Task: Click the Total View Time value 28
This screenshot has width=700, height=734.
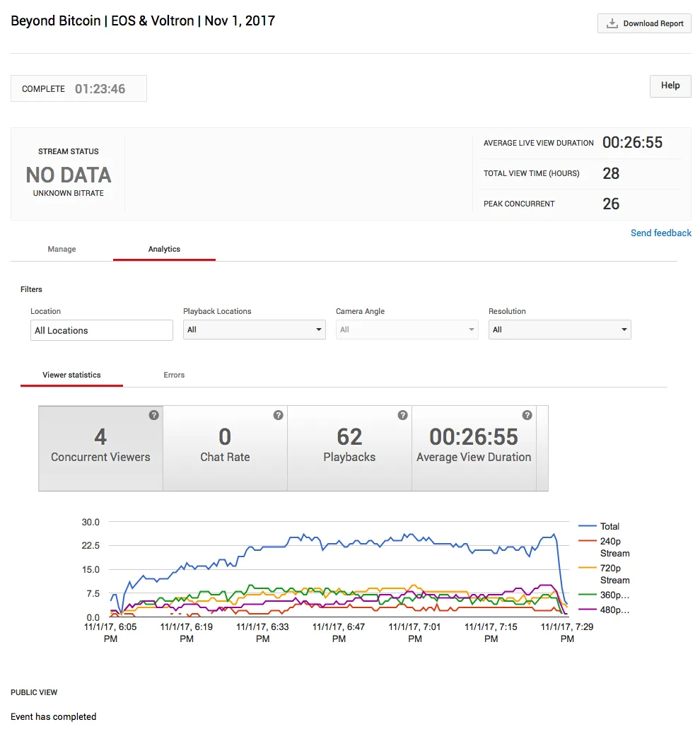Action: click(x=611, y=174)
